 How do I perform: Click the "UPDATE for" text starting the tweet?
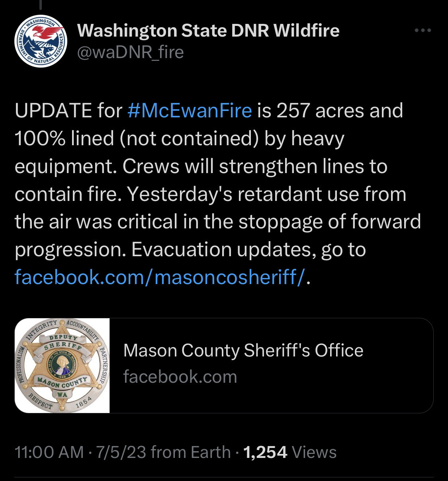click(68, 111)
